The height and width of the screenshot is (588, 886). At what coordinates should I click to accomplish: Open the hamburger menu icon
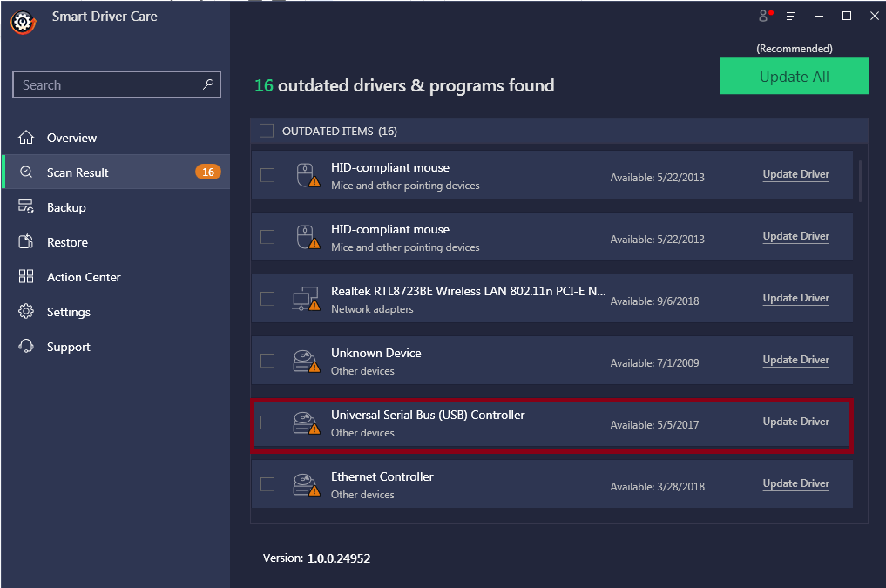(x=790, y=16)
